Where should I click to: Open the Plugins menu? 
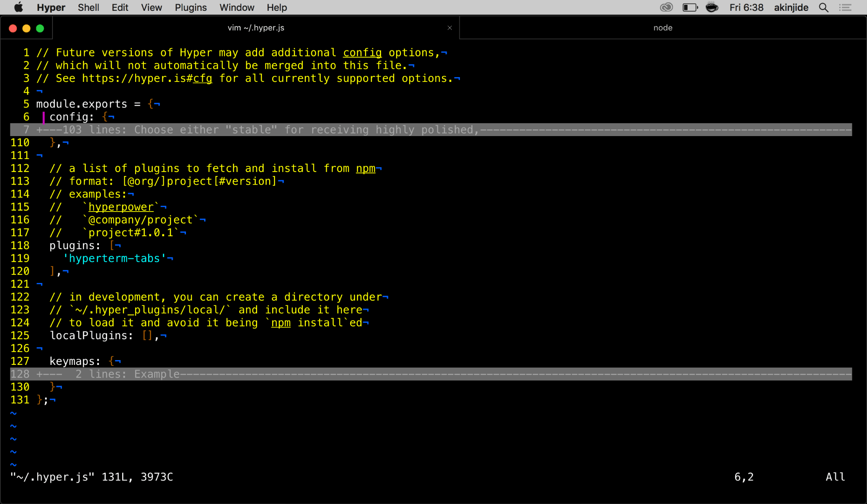[x=190, y=7]
